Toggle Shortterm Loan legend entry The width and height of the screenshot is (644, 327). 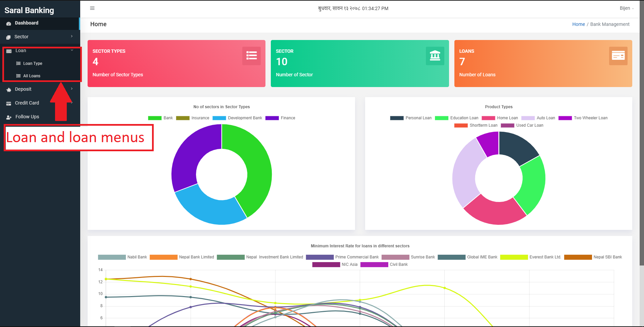click(x=476, y=125)
